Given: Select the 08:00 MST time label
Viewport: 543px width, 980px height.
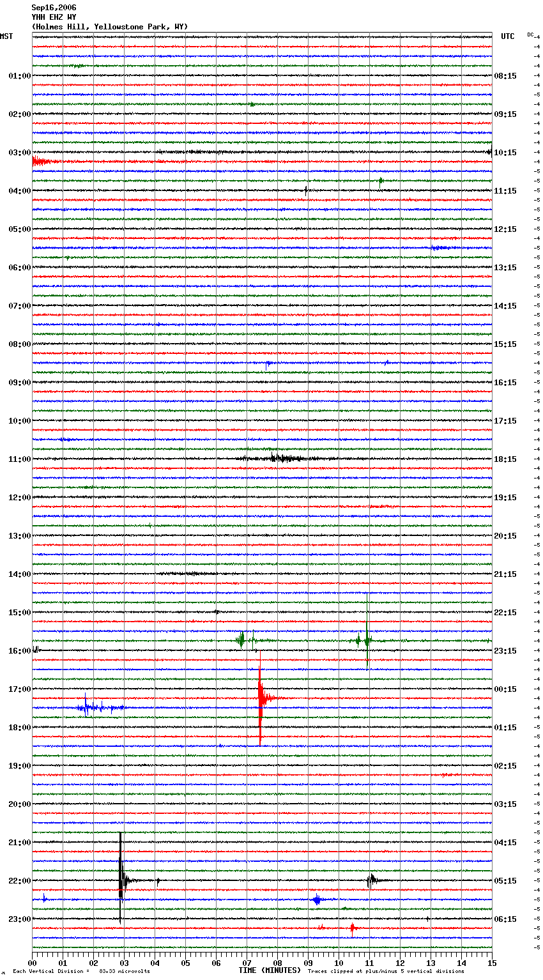Looking at the screenshot, I should (x=20, y=344).
